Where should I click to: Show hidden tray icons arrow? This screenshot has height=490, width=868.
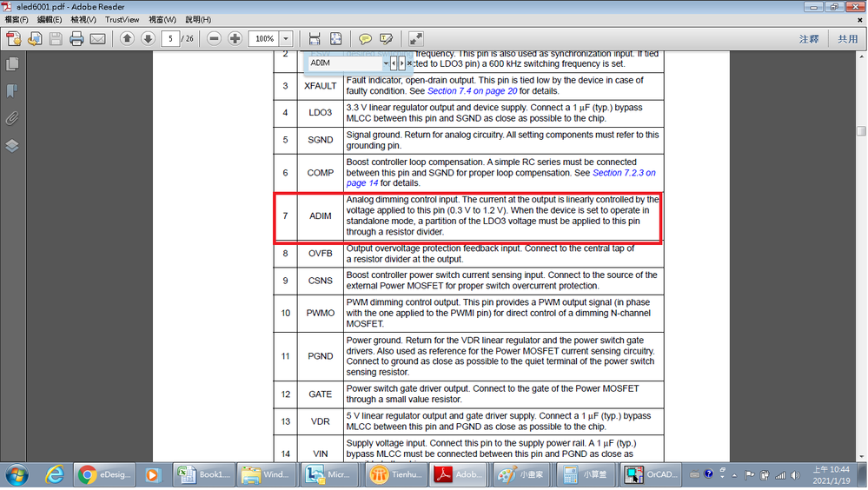[734, 475]
